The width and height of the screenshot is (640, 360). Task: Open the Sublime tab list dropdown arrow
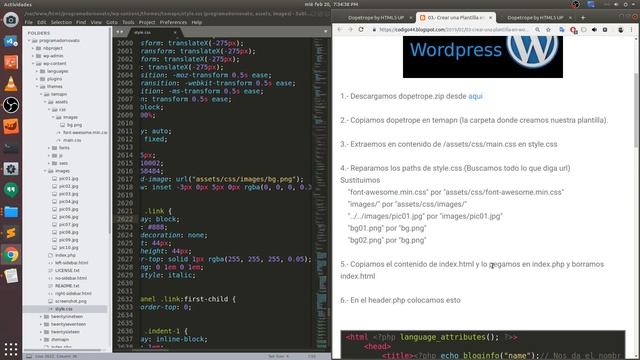pyautogui.click(x=326, y=32)
